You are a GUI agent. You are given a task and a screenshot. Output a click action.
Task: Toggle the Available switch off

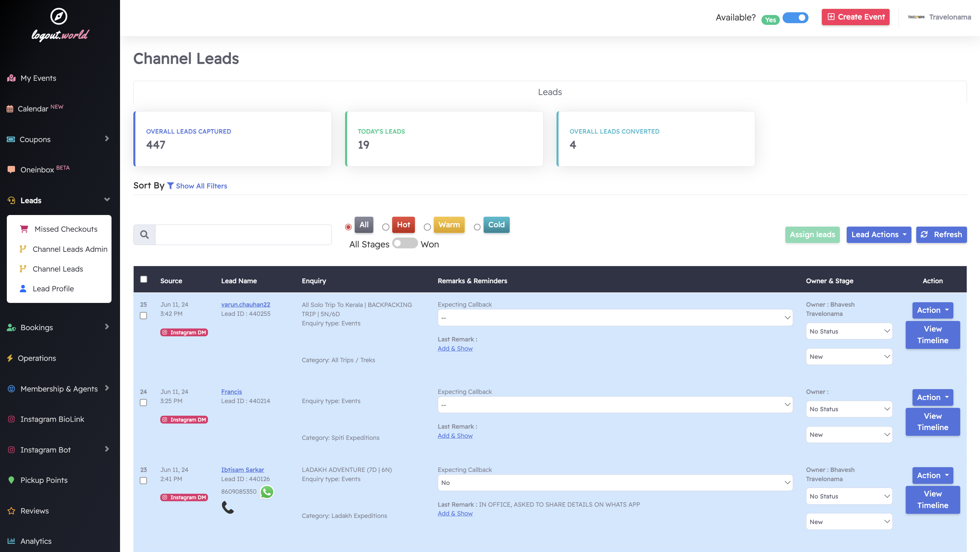point(796,17)
